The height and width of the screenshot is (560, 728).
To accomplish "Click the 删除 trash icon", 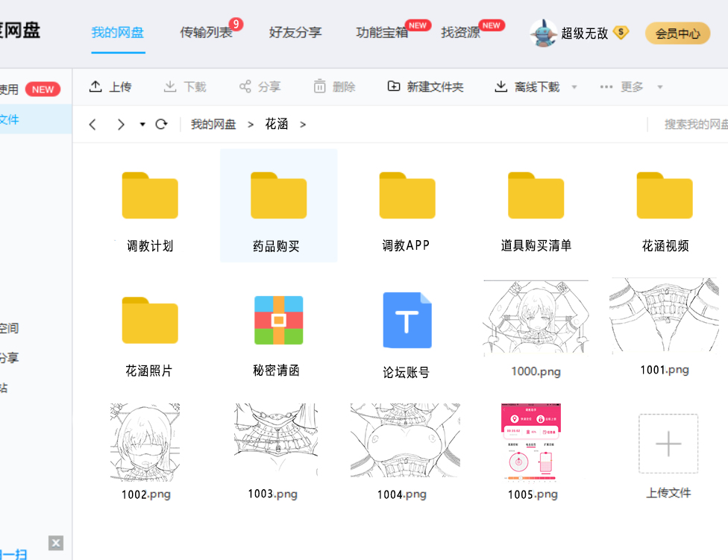I will pos(318,86).
